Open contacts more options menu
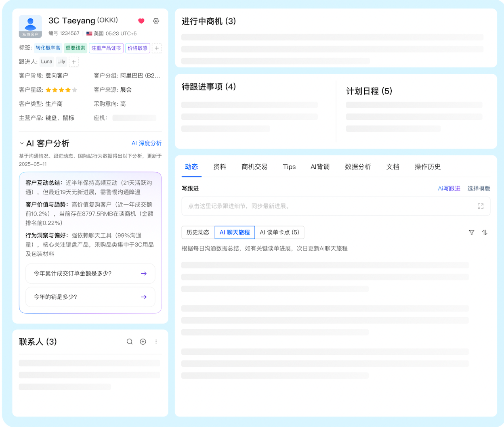 coord(156,342)
